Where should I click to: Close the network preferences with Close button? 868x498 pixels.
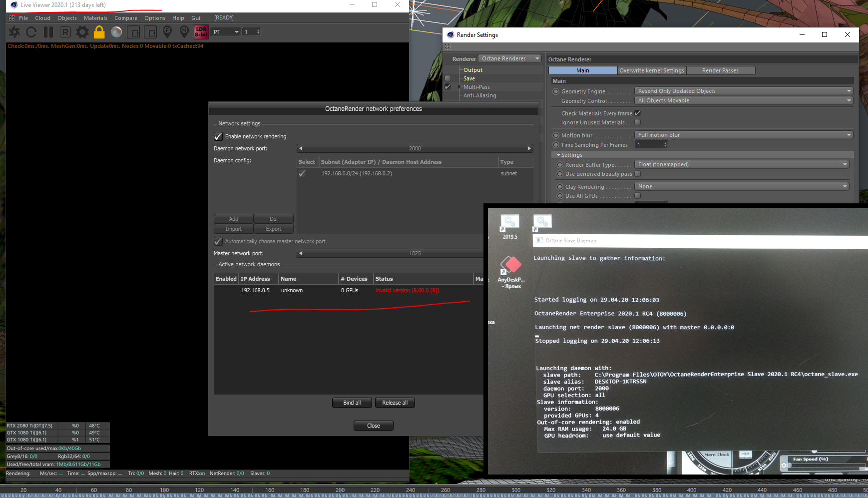tap(374, 426)
